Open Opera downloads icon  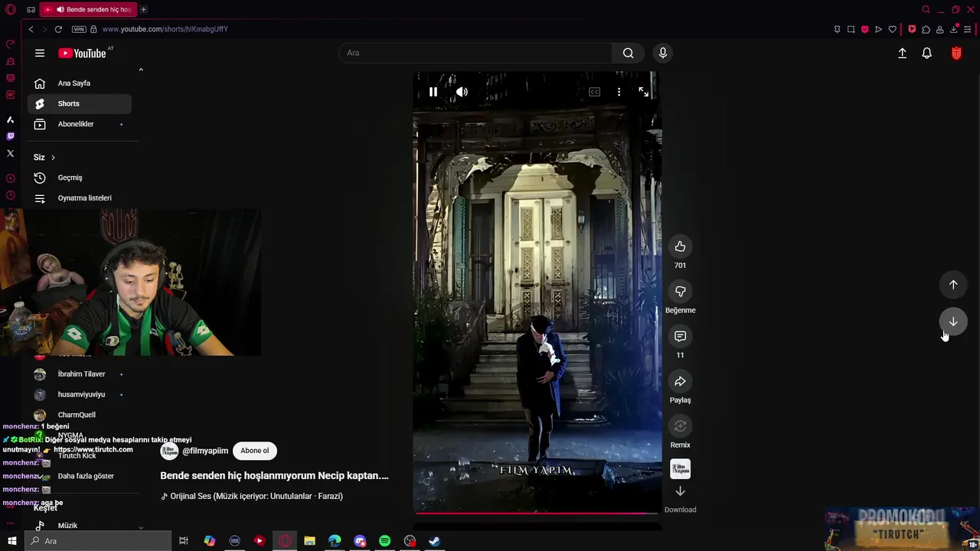click(954, 29)
